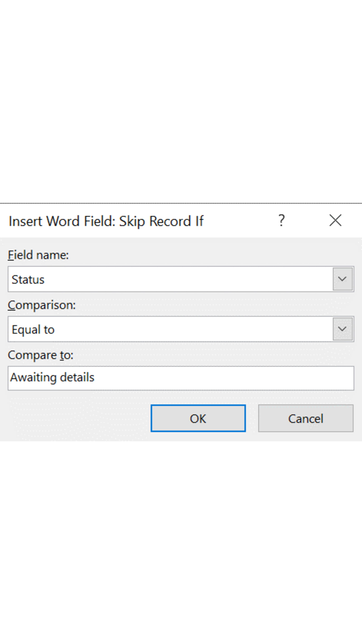
Task: Cancel the Skip Record If dialog
Action: tap(305, 418)
